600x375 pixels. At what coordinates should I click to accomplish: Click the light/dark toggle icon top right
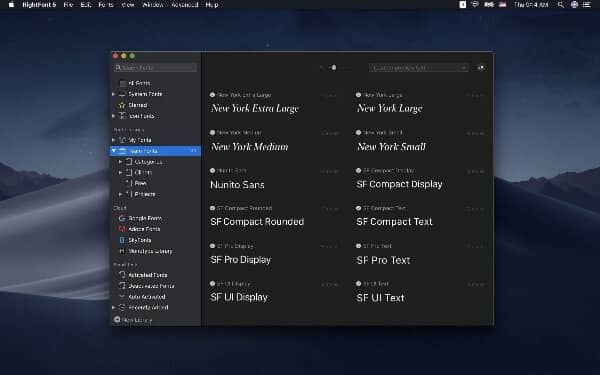click(480, 68)
